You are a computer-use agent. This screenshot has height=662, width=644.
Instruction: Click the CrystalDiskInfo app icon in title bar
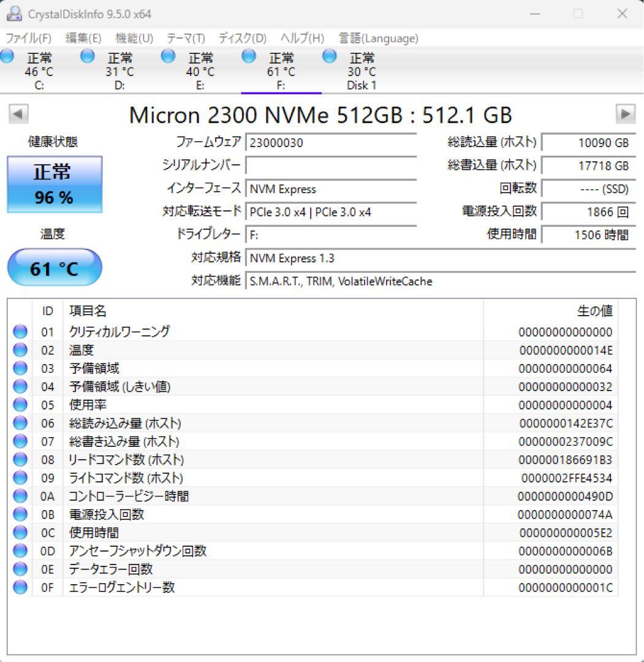pos(14,14)
